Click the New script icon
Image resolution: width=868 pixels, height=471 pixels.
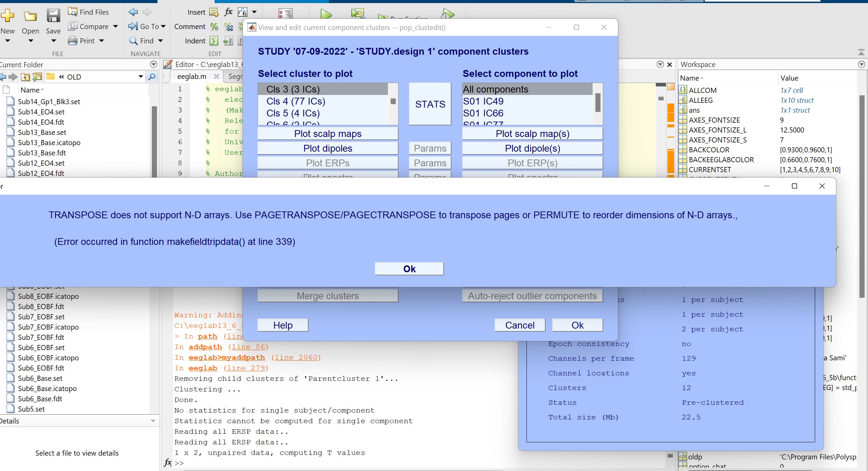click(x=8, y=16)
